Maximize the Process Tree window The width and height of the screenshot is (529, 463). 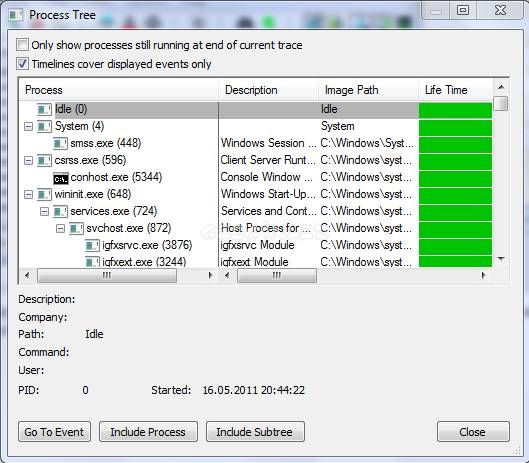pyautogui.click(x=463, y=10)
